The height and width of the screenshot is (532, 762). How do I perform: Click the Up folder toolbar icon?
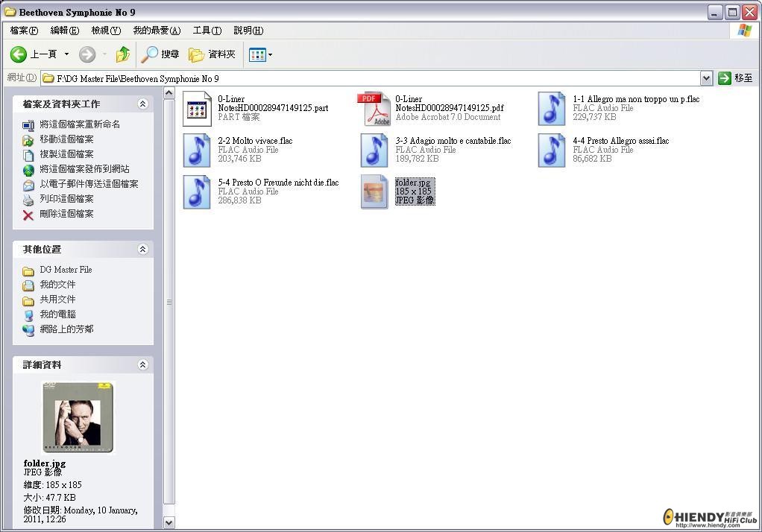(123, 54)
